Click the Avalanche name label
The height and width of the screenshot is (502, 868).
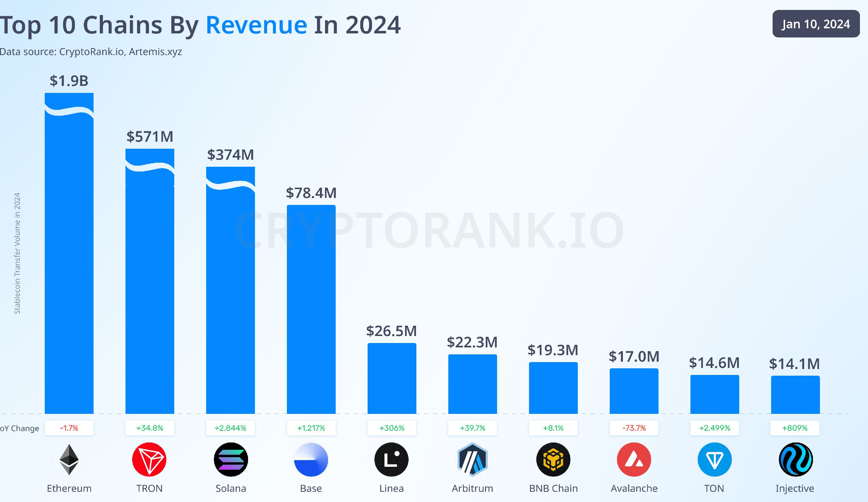click(x=634, y=488)
